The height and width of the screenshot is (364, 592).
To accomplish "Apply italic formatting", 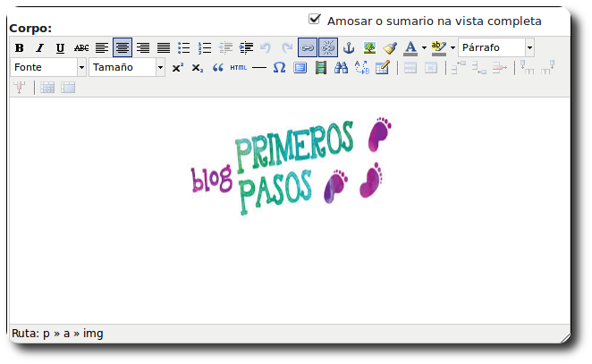I will 40,48.
